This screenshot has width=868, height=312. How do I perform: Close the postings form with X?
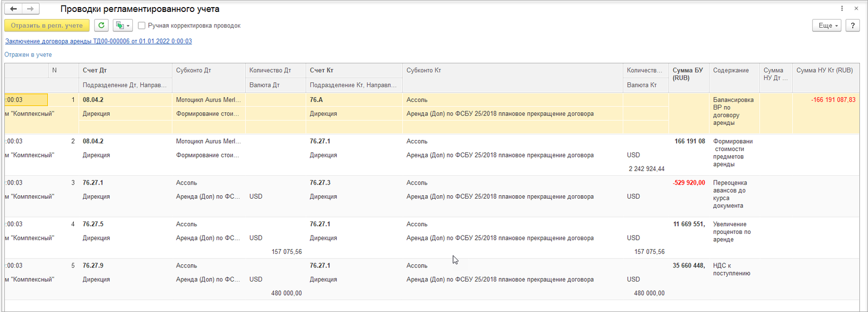tap(857, 9)
